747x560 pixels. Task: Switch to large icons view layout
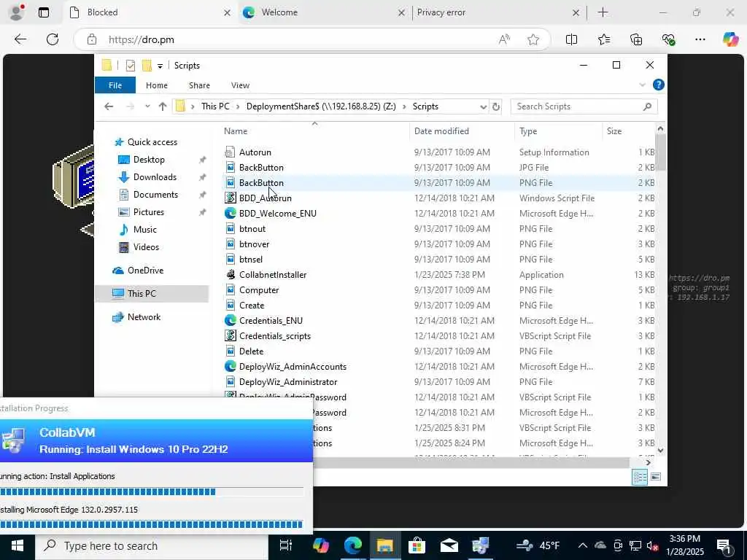tap(656, 477)
